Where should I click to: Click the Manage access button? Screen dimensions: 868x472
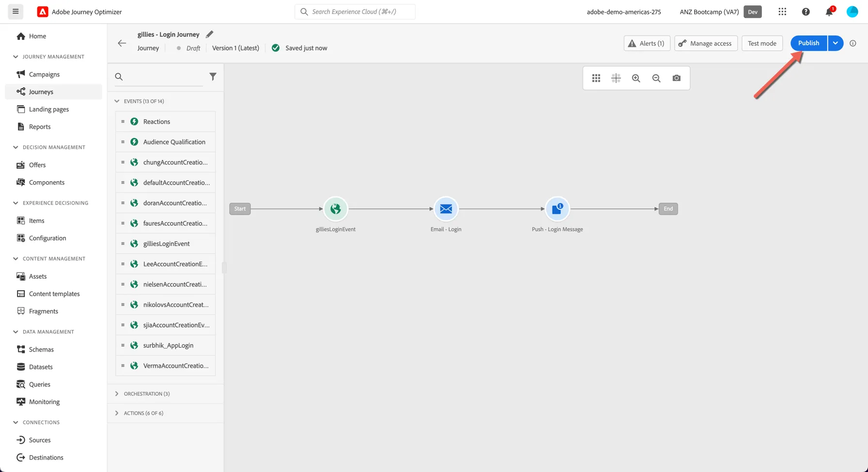tap(706, 43)
